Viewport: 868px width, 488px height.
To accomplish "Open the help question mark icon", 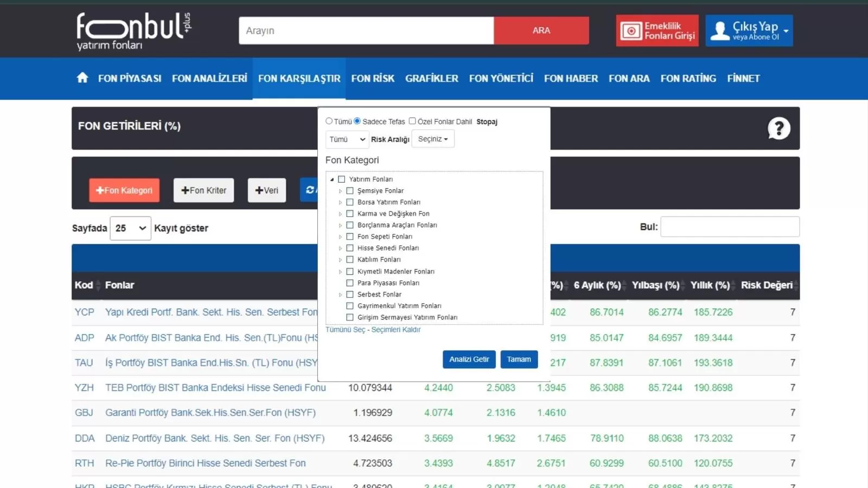I will pyautogui.click(x=778, y=129).
